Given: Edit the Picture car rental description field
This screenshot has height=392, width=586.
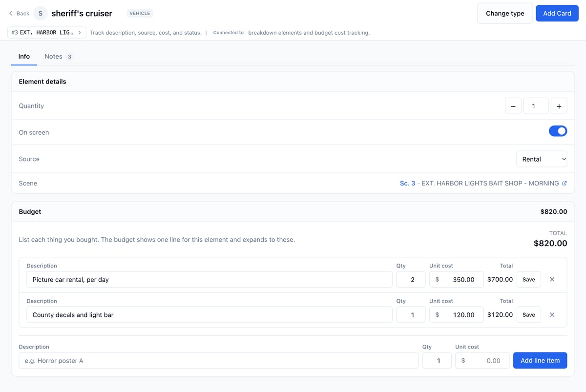Looking at the screenshot, I should (209, 279).
